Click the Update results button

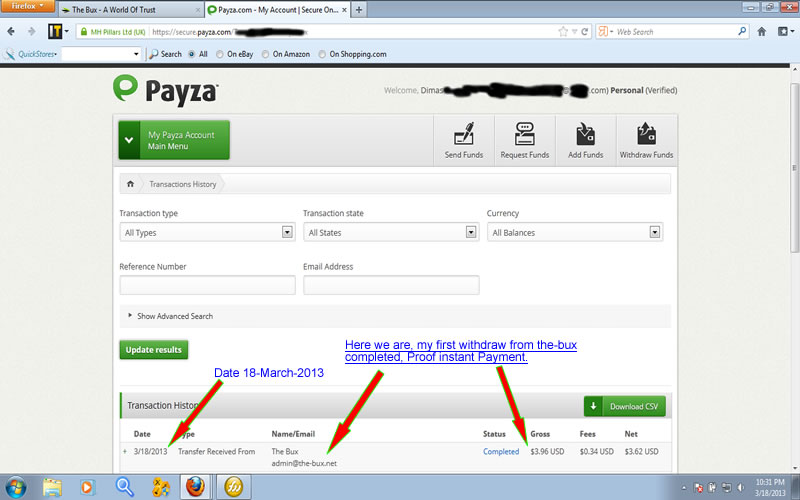coord(154,349)
